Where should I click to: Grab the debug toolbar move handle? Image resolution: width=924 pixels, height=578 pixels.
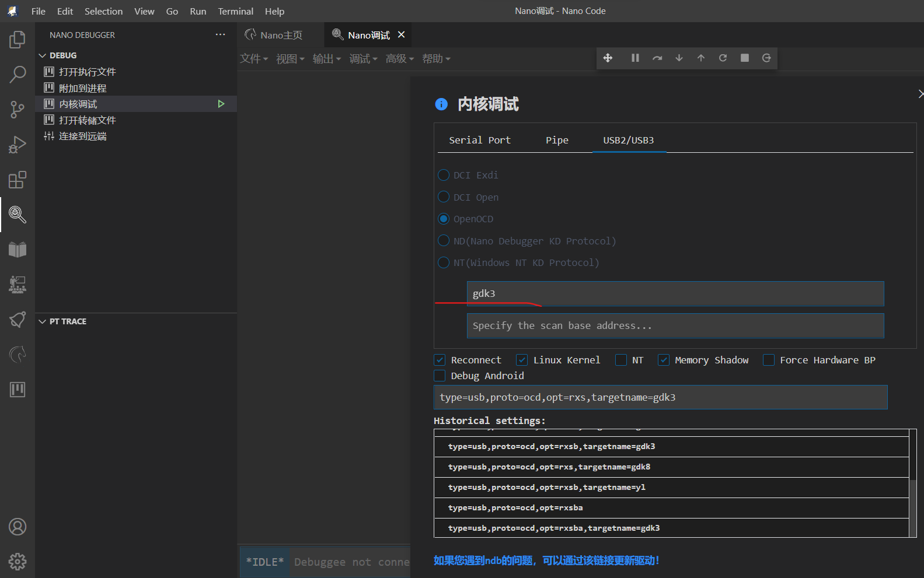tap(608, 58)
